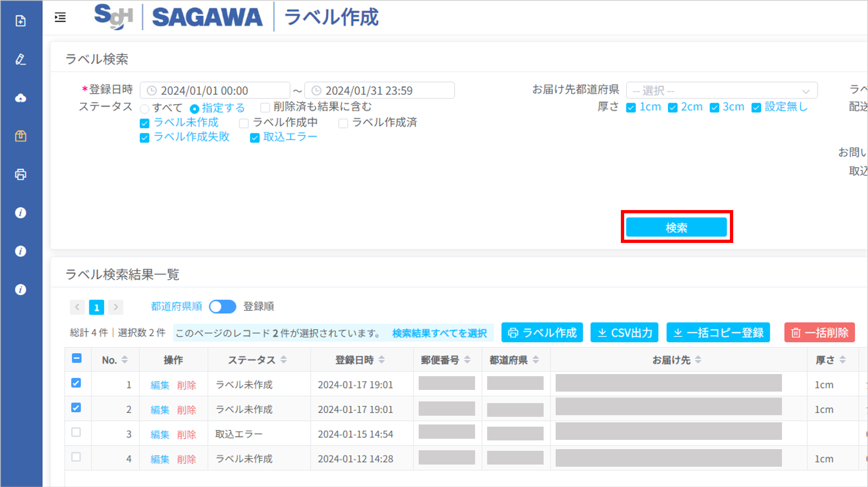Go to next results page arrow
This screenshot has width=868, height=487.
tap(116, 307)
